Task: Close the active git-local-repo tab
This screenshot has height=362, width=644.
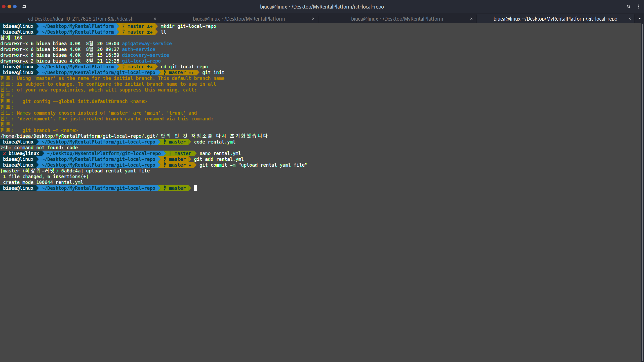Action: click(630, 19)
